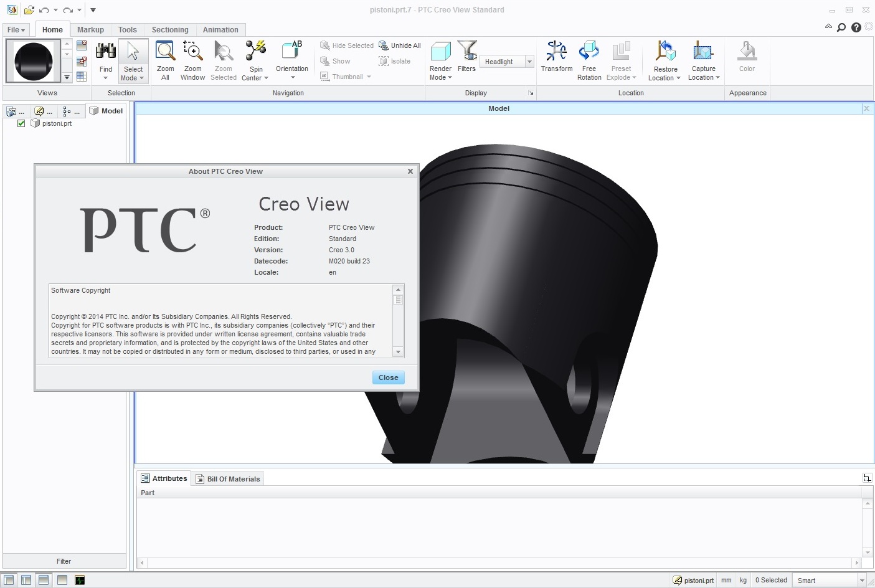875x588 pixels.
Task: Close the About dialog with its X
Action: tap(410, 171)
